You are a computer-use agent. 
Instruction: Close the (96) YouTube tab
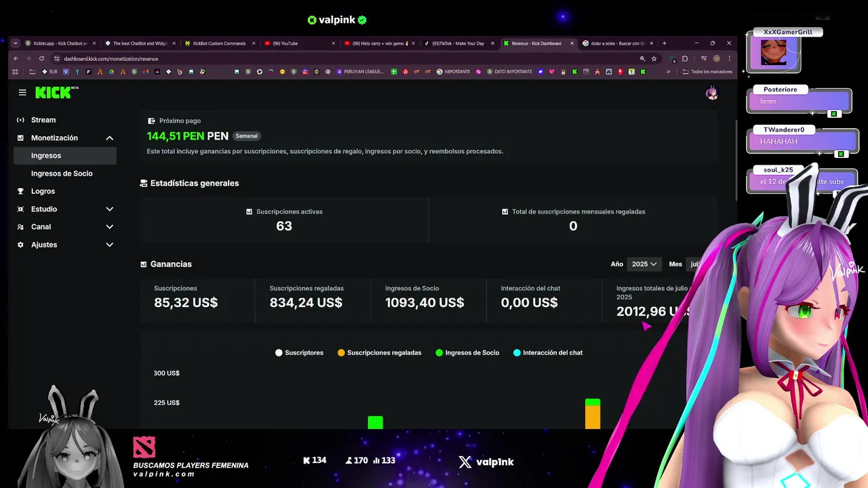click(333, 43)
